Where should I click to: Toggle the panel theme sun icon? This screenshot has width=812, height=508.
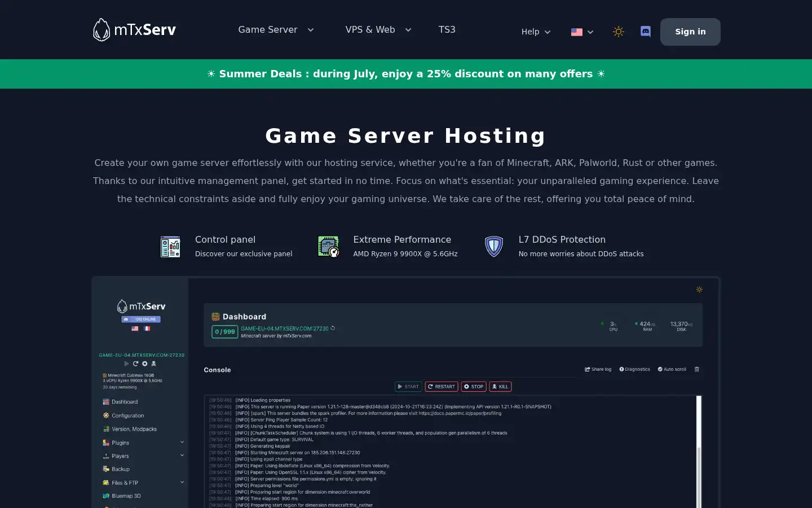pos(699,290)
